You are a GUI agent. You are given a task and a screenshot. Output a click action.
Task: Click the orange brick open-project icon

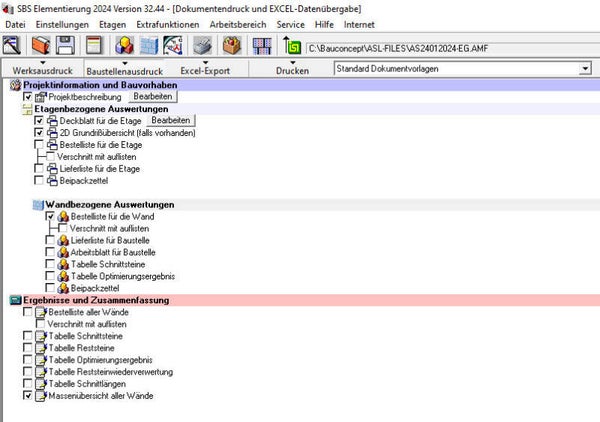coord(40,45)
